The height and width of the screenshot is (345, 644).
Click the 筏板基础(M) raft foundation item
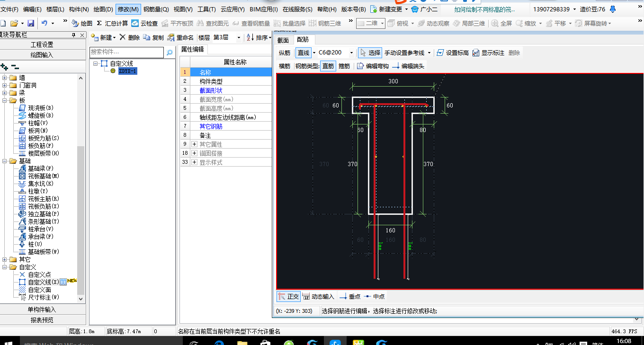(x=43, y=176)
